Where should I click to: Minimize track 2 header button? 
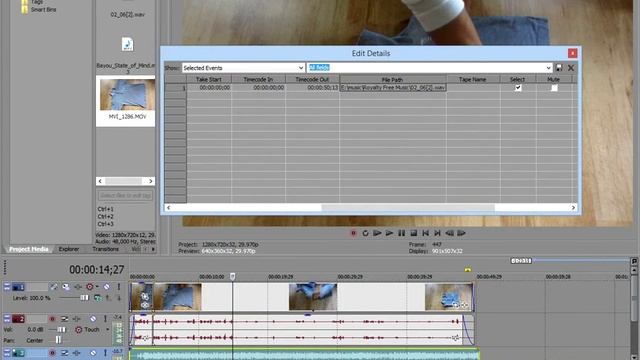(x=7, y=318)
